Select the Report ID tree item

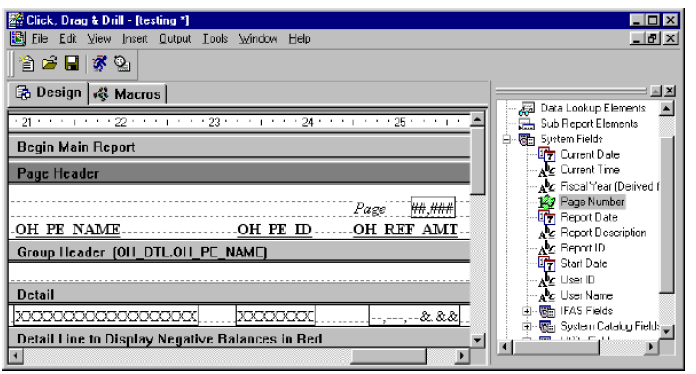(x=583, y=248)
